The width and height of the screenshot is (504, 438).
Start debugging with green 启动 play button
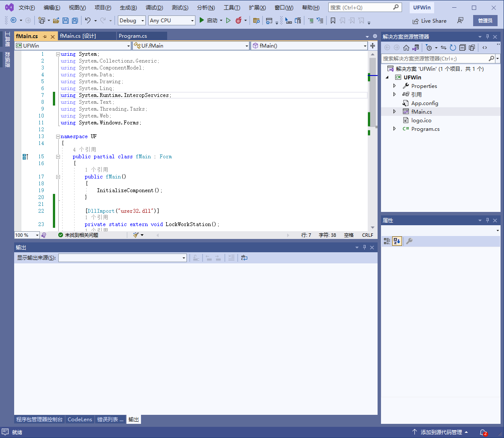208,20
